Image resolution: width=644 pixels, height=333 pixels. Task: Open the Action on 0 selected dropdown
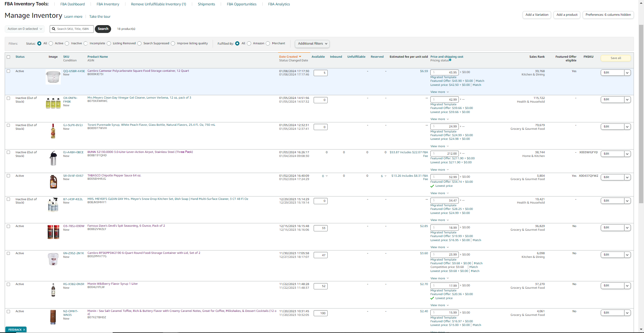click(25, 29)
